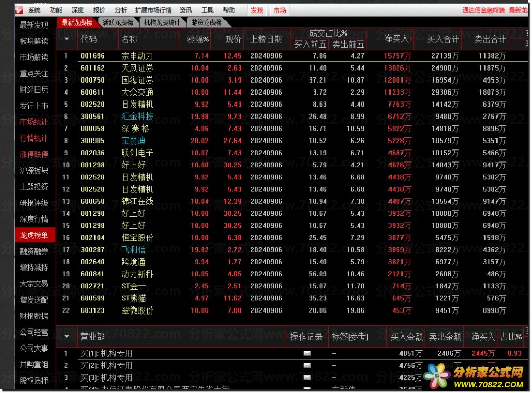Open the 扩展市场行情 menu
The image size is (532, 393).
click(153, 10)
